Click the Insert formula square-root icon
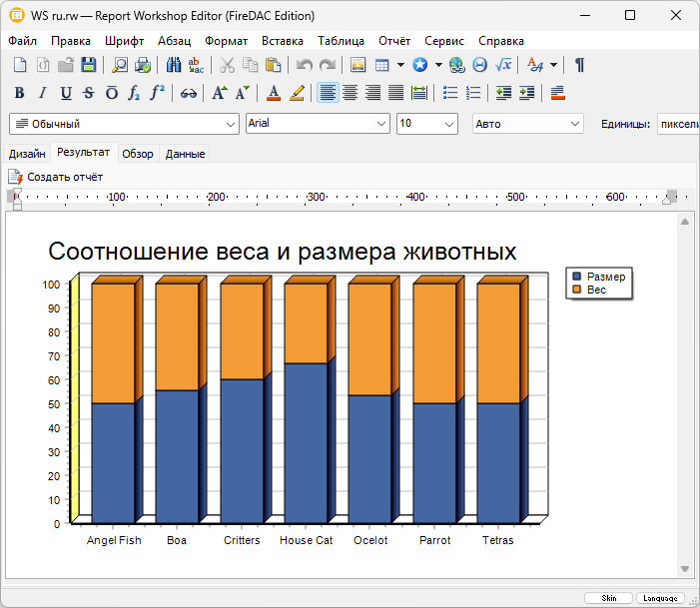 click(x=503, y=65)
